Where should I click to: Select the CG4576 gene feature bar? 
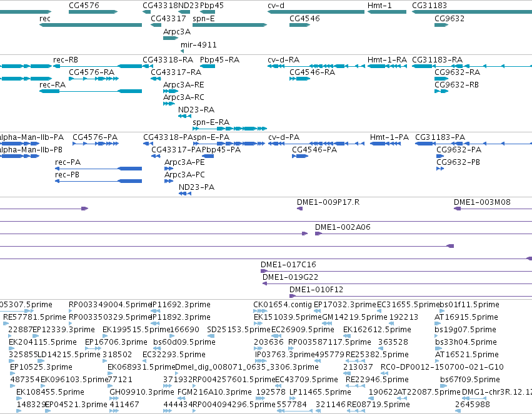pyautogui.click(x=93, y=12)
